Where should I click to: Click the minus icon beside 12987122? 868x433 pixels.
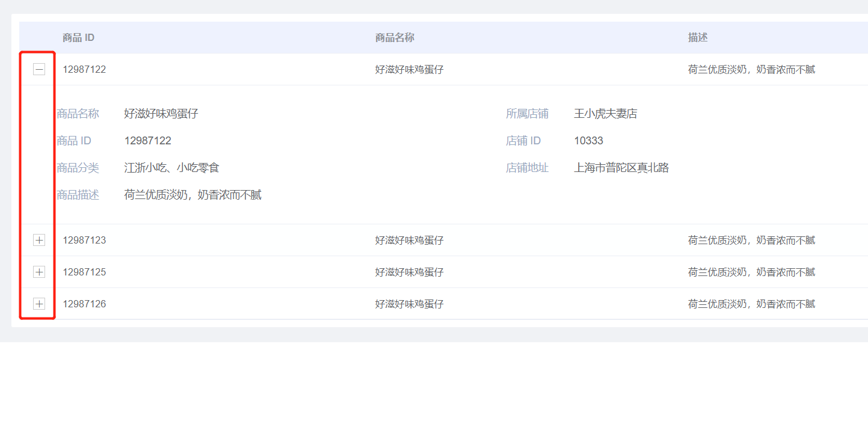click(x=39, y=69)
